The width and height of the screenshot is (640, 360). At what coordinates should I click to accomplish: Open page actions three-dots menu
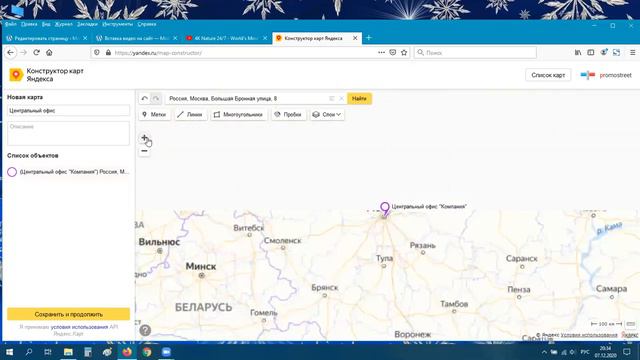click(x=381, y=53)
